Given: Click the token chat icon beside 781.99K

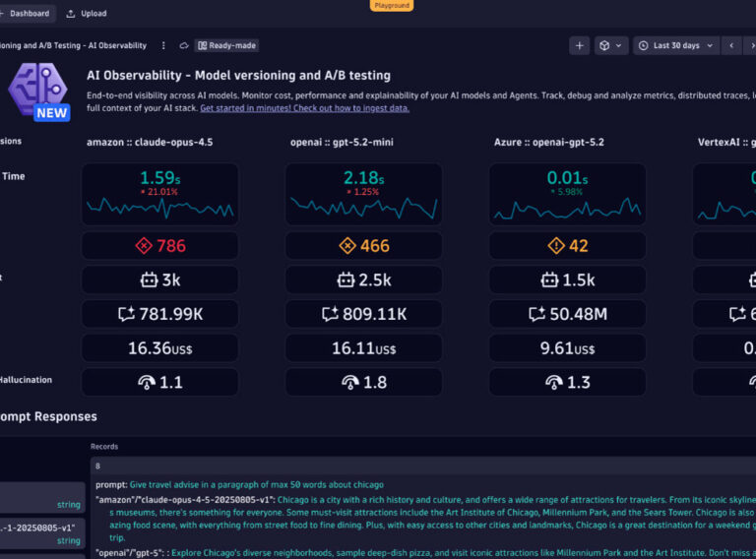Looking at the screenshot, I should click(127, 314).
